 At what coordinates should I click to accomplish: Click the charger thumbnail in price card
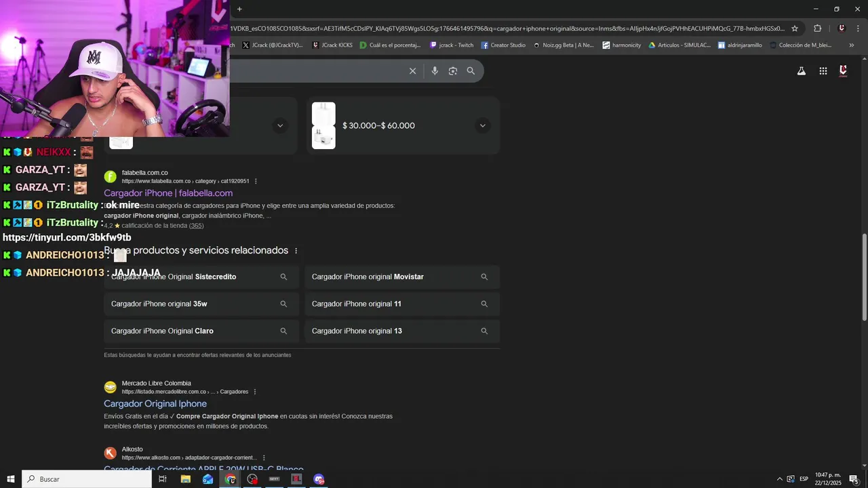pyautogui.click(x=323, y=125)
